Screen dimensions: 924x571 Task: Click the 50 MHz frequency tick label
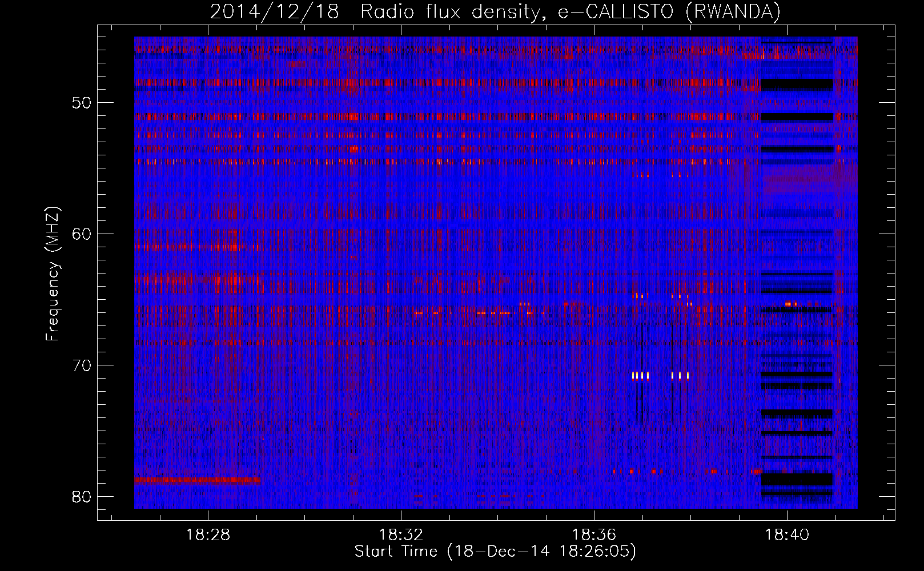click(x=83, y=103)
